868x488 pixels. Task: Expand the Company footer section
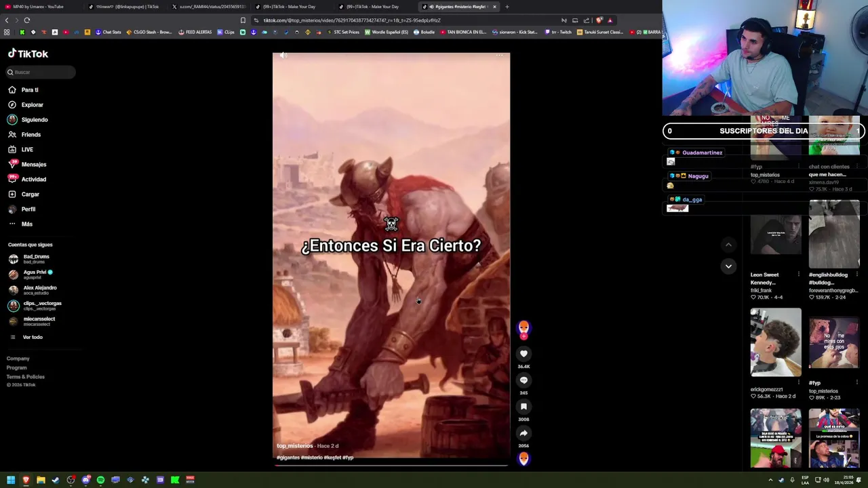coord(18,359)
